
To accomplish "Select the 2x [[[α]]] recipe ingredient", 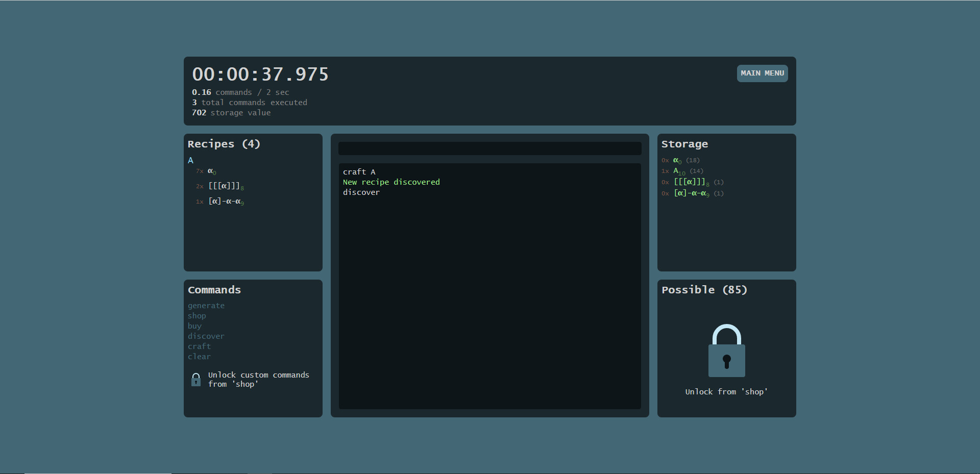I will pyautogui.click(x=225, y=186).
